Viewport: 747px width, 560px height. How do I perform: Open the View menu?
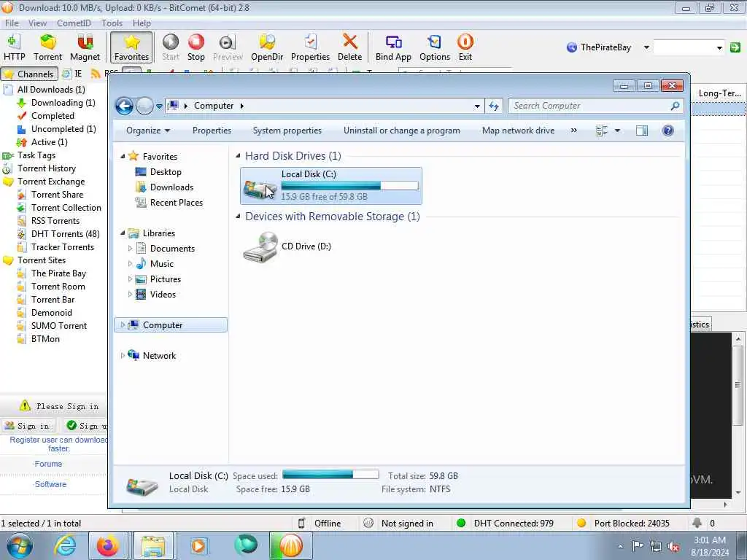pyautogui.click(x=37, y=23)
